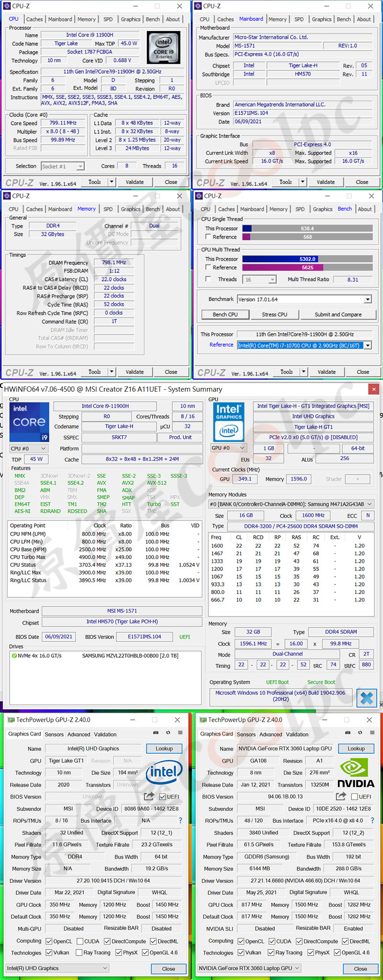Toggle the CUDA checkbox in Intel GPU-Z

(x=79, y=941)
